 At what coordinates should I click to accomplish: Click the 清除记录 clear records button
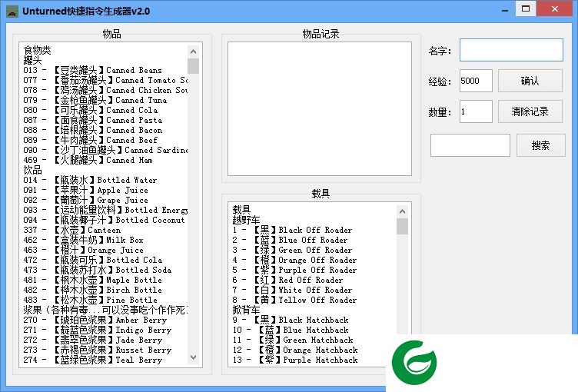(530, 111)
